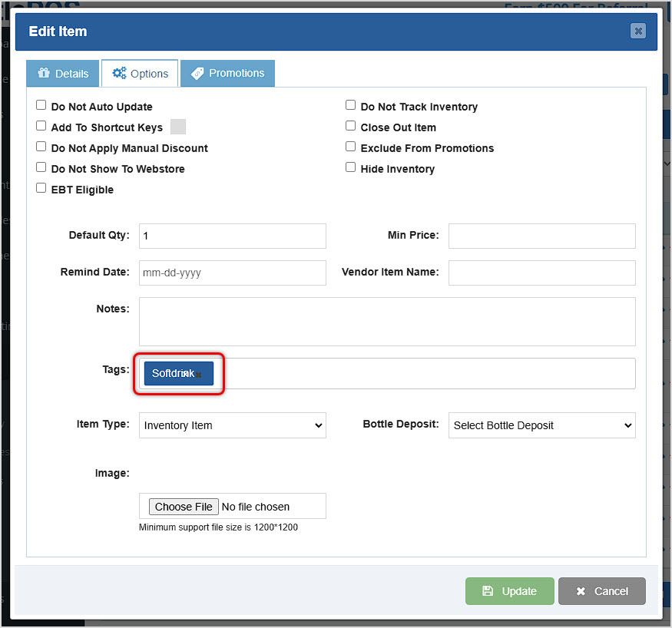Check Exclude From Promotions
Viewport: 672px width, 628px height.
click(x=350, y=145)
